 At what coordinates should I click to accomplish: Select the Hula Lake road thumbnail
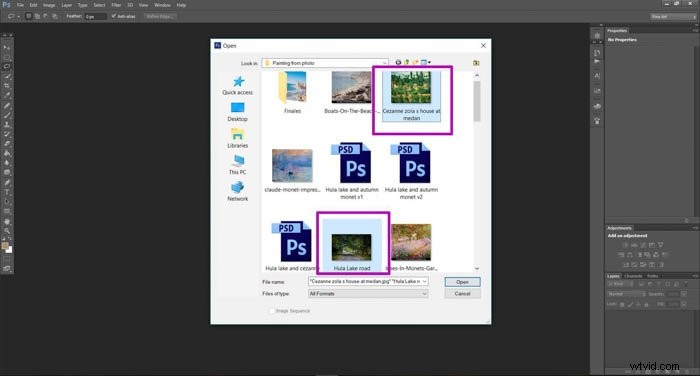(x=352, y=246)
